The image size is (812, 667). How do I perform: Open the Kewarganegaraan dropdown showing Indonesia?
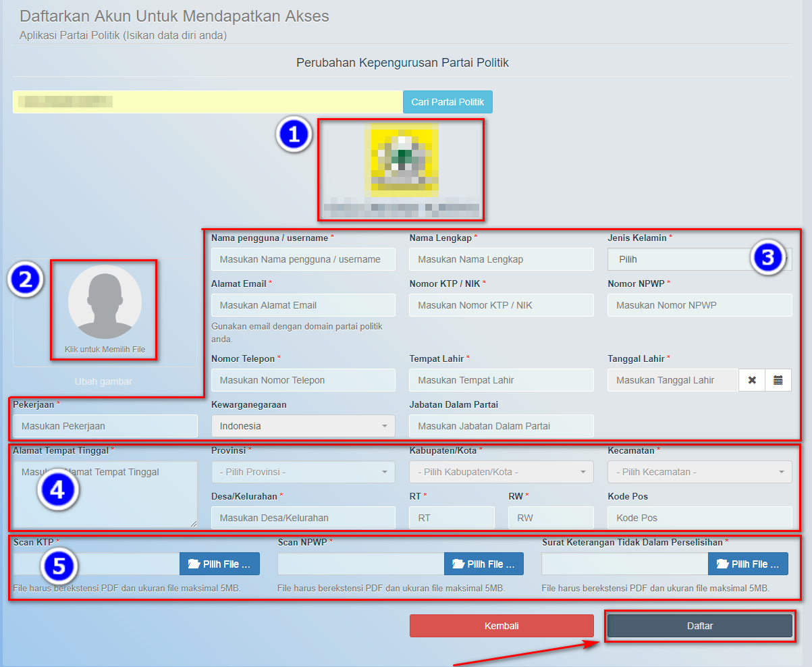[x=303, y=426]
